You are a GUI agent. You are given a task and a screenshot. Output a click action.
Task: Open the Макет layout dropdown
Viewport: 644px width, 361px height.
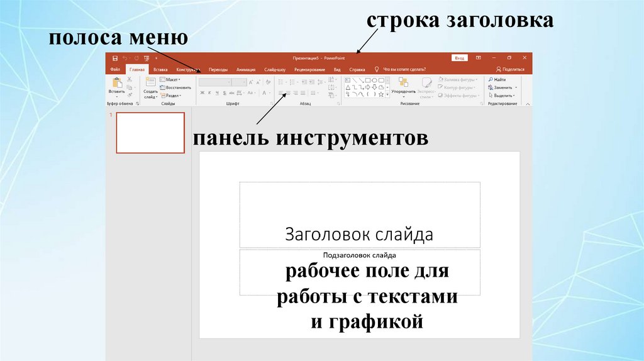[x=170, y=80]
